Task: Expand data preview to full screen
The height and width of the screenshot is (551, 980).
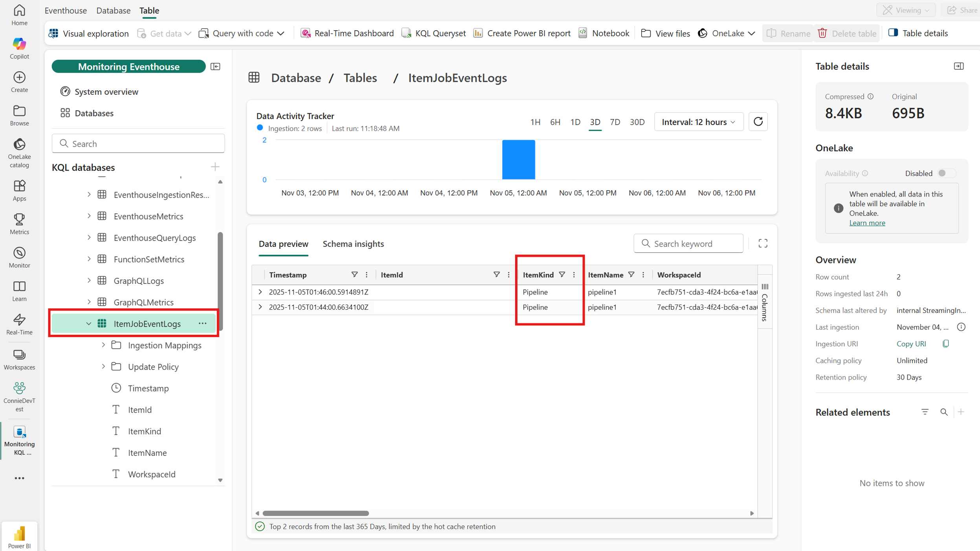Action: coord(763,244)
